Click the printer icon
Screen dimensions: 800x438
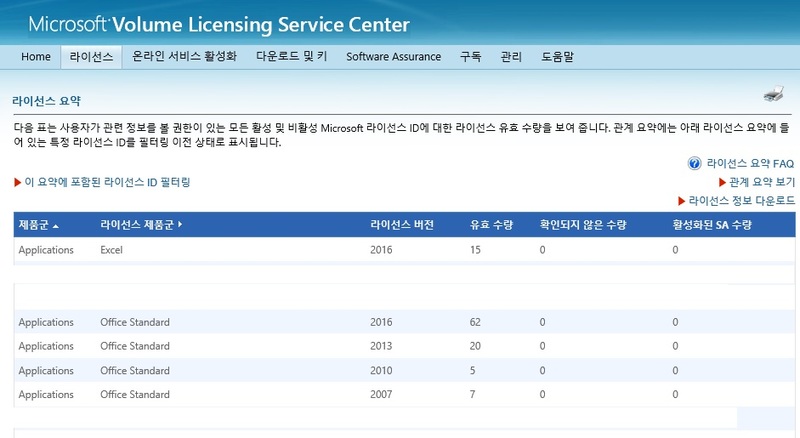pyautogui.click(x=773, y=94)
